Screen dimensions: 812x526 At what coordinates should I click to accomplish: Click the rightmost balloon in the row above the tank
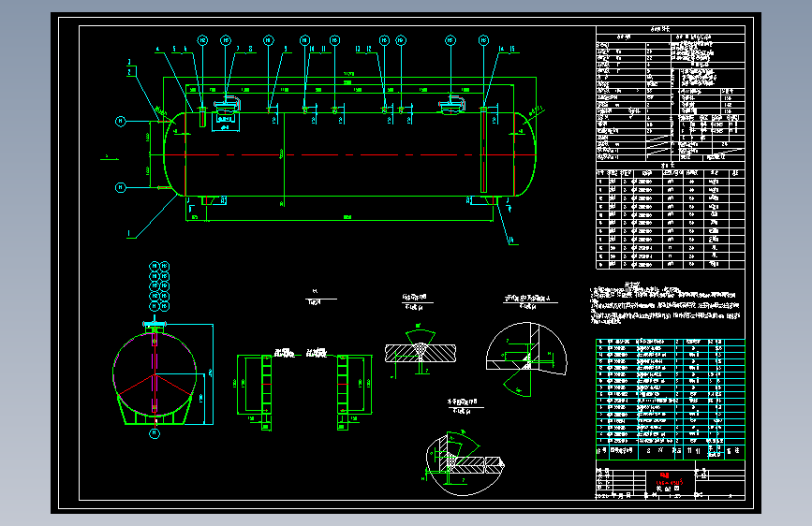(483, 40)
